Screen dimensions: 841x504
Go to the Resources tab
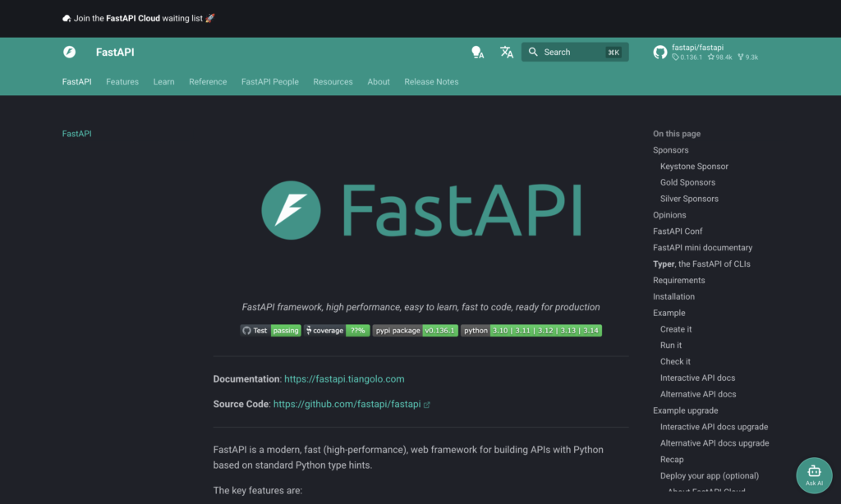(333, 81)
